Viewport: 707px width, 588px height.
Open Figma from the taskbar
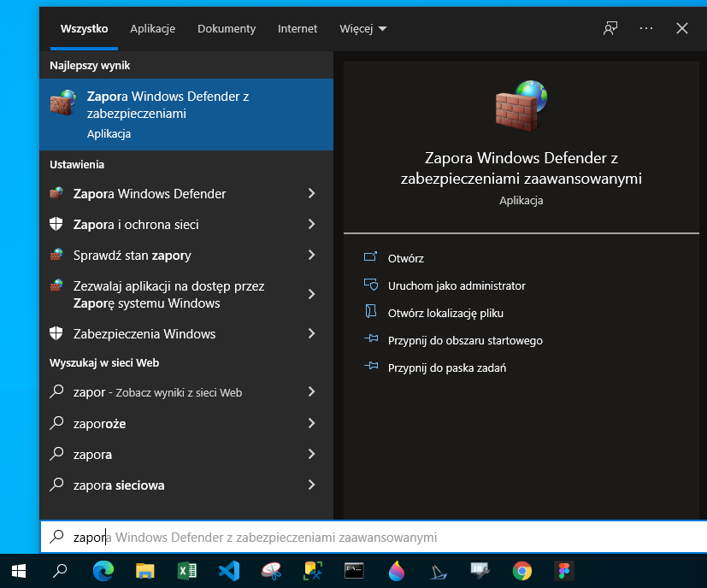pos(564,571)
